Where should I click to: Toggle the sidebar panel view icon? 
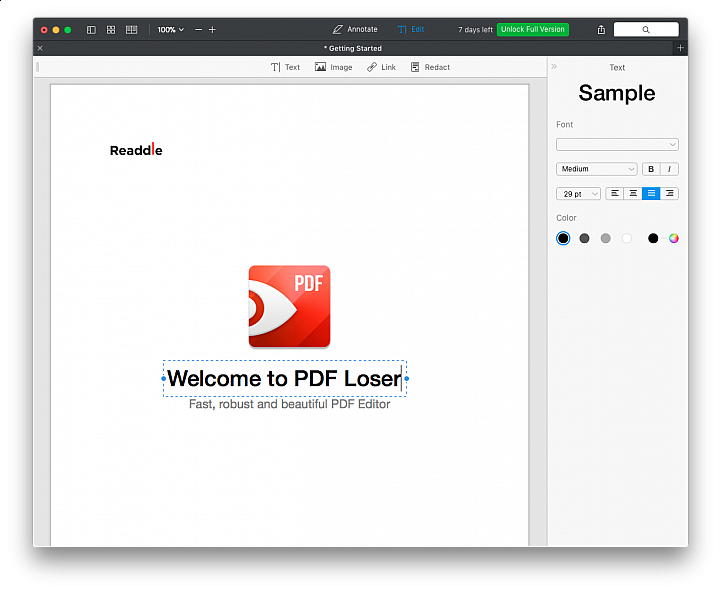tap(91, 30)
